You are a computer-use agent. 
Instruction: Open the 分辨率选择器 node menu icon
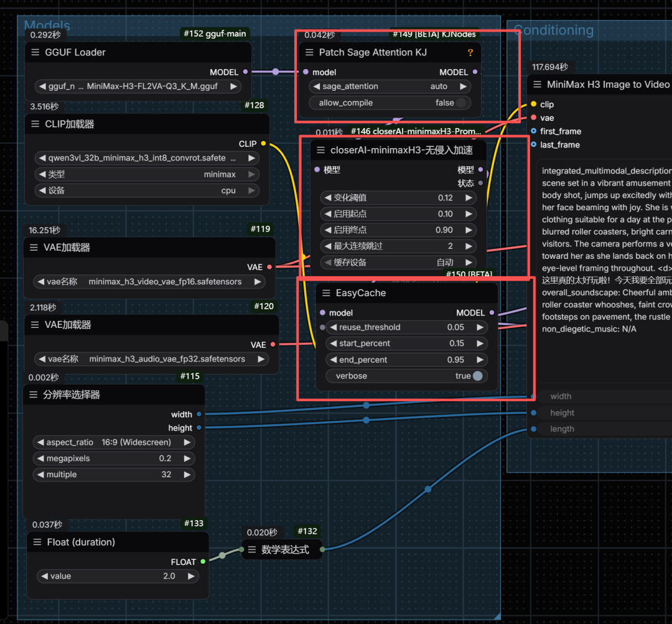pos(34,394)
